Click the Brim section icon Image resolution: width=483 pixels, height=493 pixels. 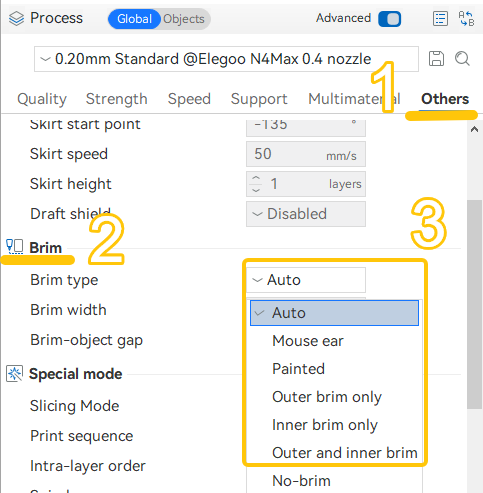point(15,247)
